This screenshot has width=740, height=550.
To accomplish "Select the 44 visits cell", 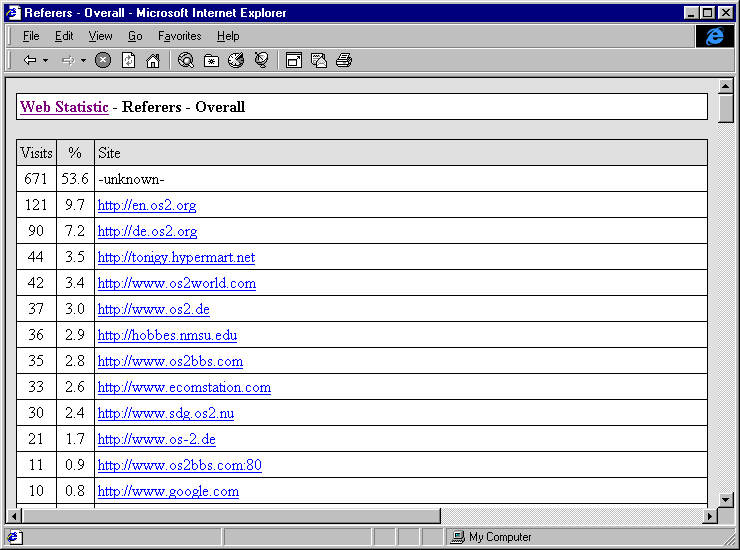I will click(36, 257).
